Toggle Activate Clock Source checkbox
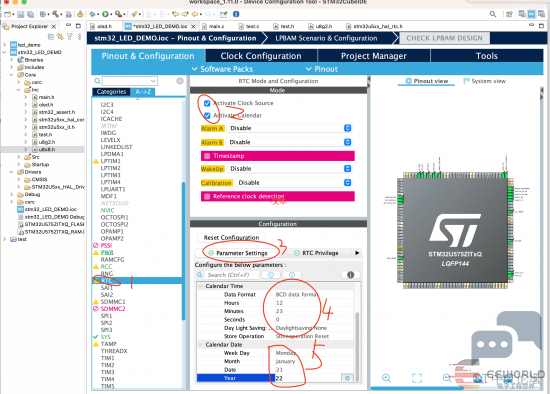This screenshot has height=394, width=550. pyautogui.click(x=207, y=103)
